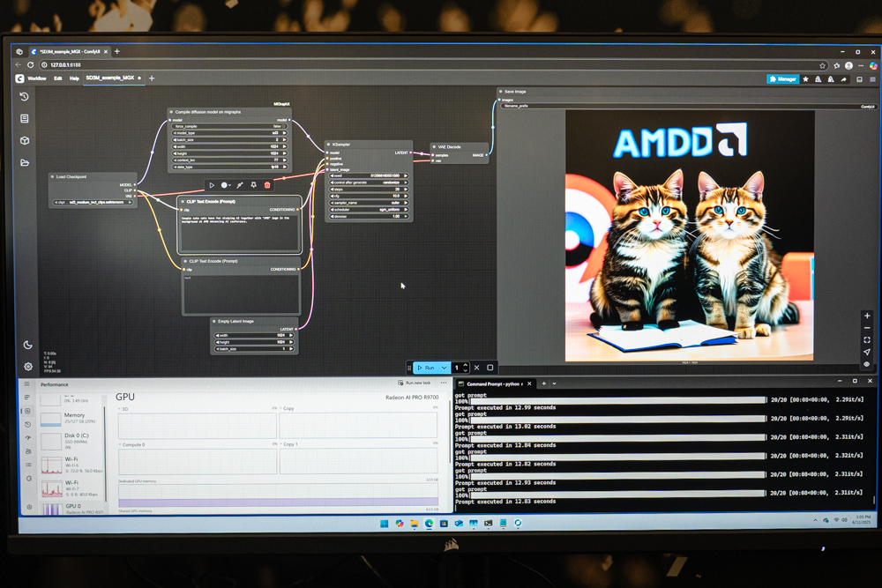Image resolution: width=882 pixels, height=588 pixels.
Task: Open the checkpoint name dropdown in Load Checkpoint
Action: click(x=93, y=203)
